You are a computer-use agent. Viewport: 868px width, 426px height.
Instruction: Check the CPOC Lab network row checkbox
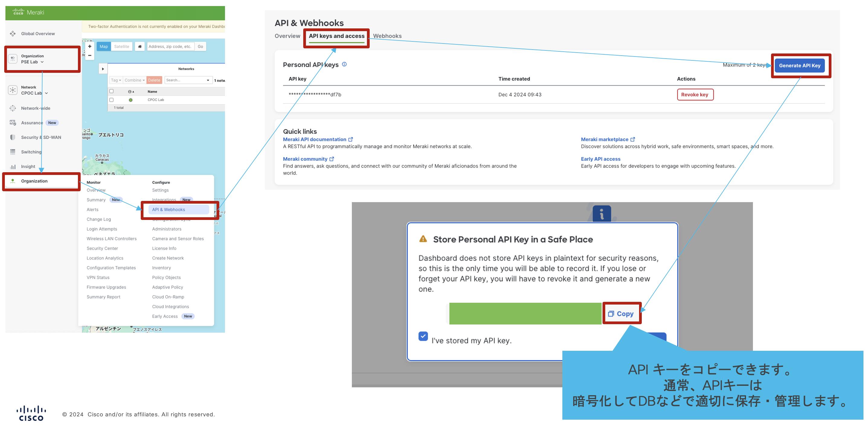pos(111,100)
